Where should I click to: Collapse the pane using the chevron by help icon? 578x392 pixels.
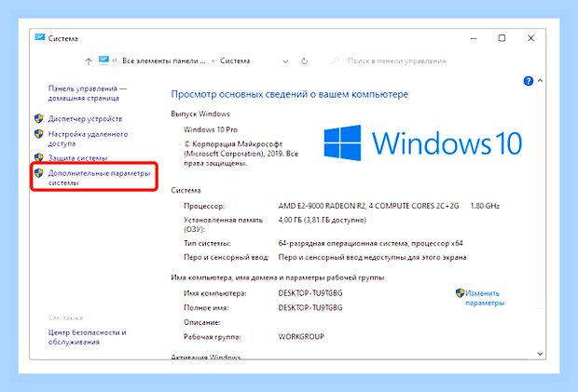540,80
